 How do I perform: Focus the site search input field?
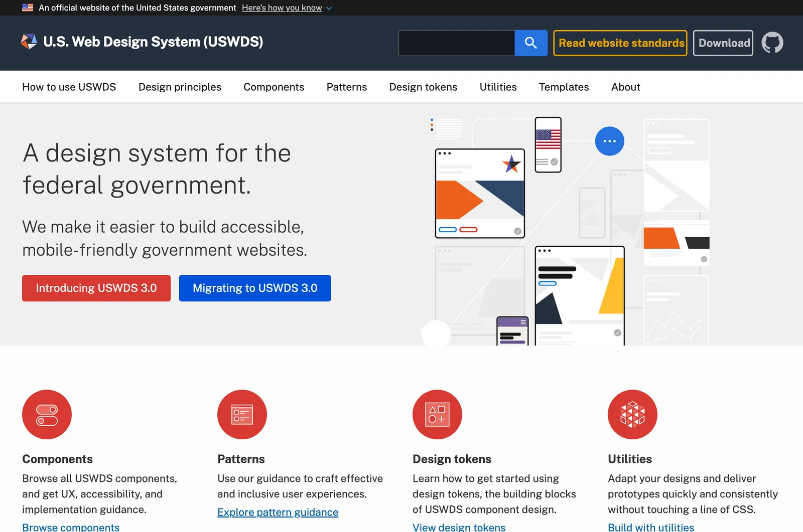point(457,43)
